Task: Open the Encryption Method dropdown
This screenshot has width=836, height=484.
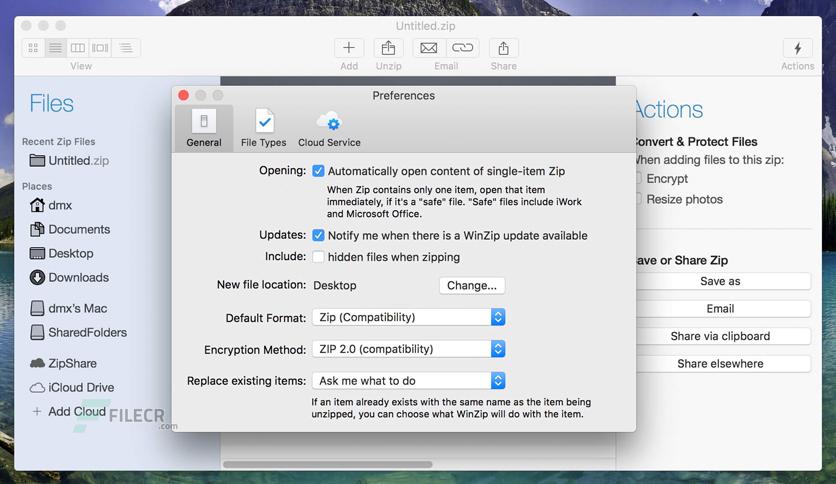Action: 408,349
